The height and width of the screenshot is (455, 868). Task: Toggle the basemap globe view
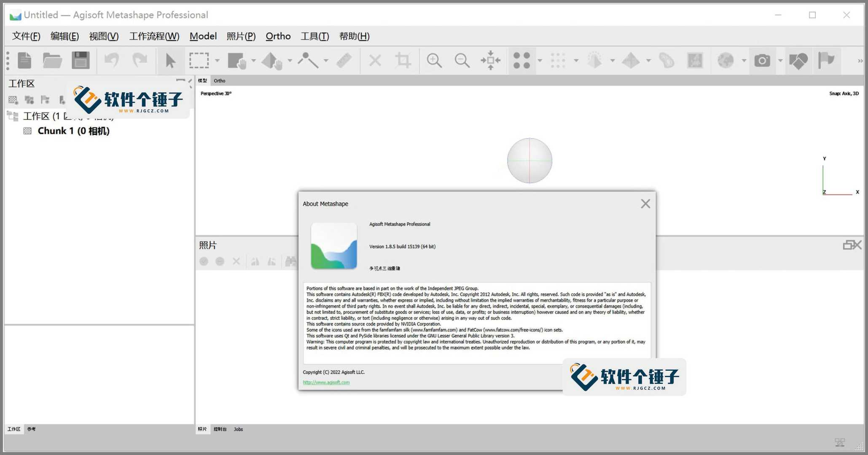726,61
